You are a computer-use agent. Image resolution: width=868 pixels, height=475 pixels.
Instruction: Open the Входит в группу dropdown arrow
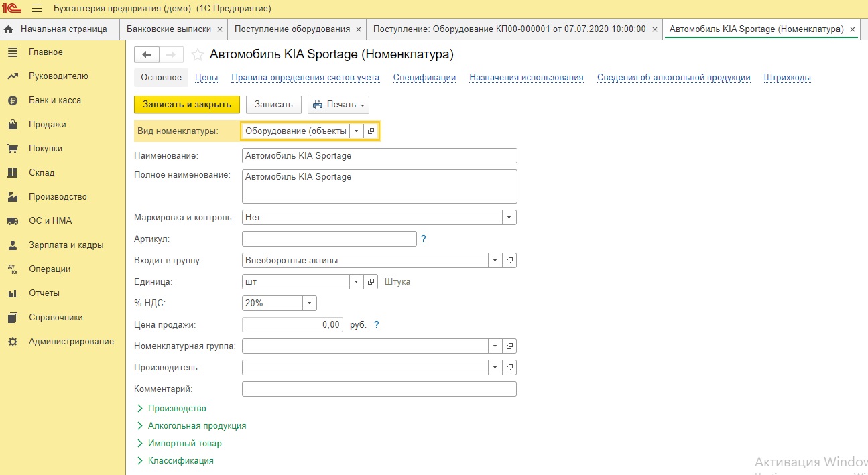pyautogui.click(x=495, y=260)
